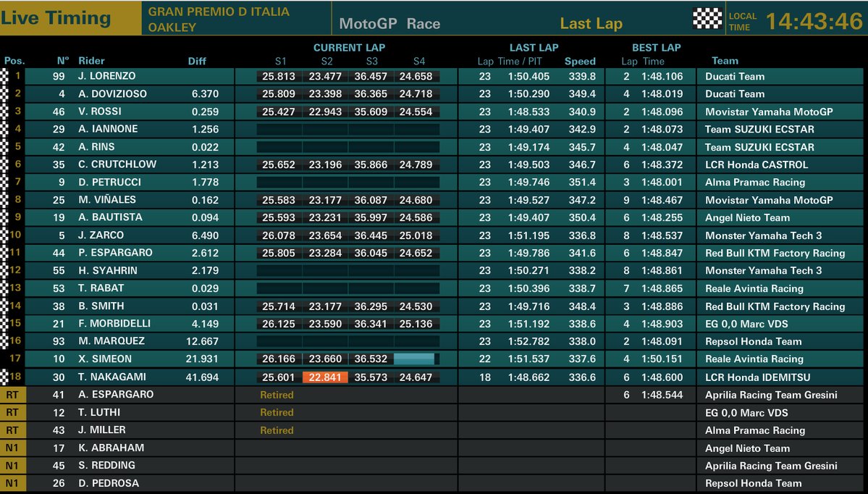Image resolution: width=868 pixels, height=494 pixels.
Task: Click X. Simeon's S4 sector progress bar
Action: (x=414, y=359)
